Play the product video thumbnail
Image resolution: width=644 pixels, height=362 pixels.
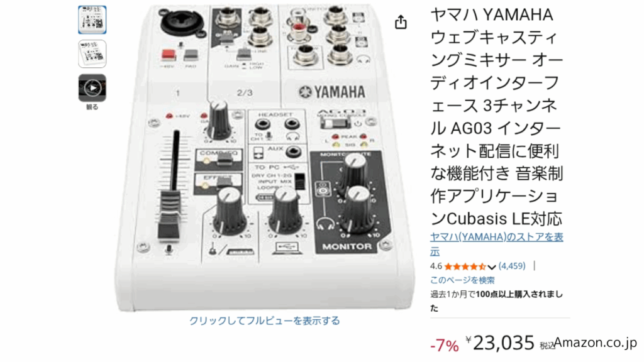pos(92,88)
